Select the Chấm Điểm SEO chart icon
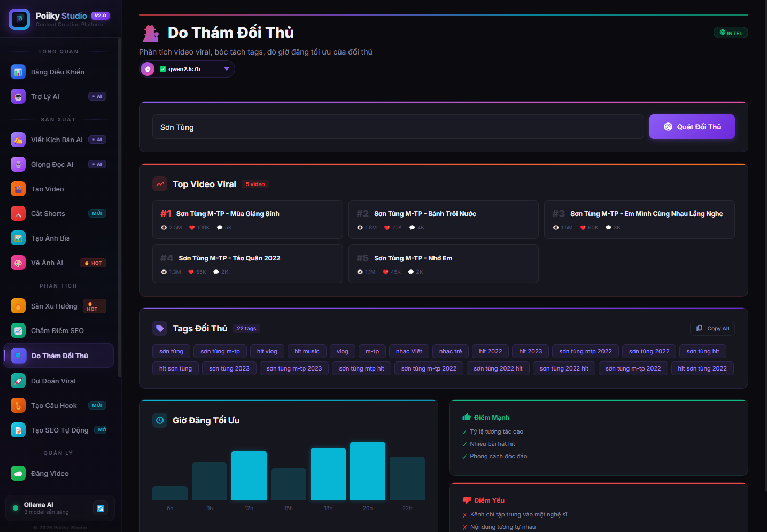 click(x=18, y=330)
